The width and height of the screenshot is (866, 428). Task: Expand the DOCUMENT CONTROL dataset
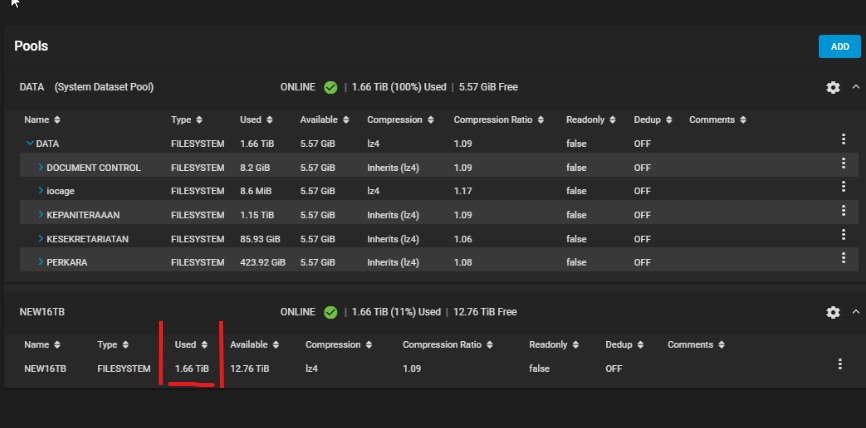click(x=41, y=167)
